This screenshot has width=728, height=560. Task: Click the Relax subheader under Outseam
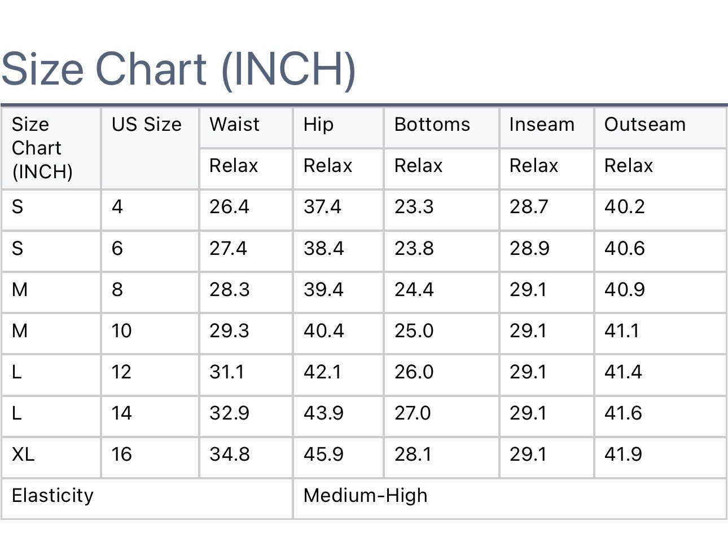click(x=628, y=166)
